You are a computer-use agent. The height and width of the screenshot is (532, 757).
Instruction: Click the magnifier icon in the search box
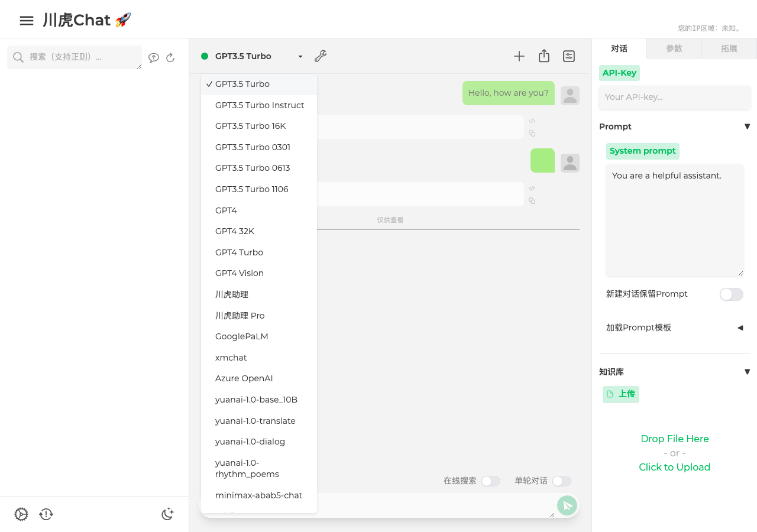pos(18,57)
